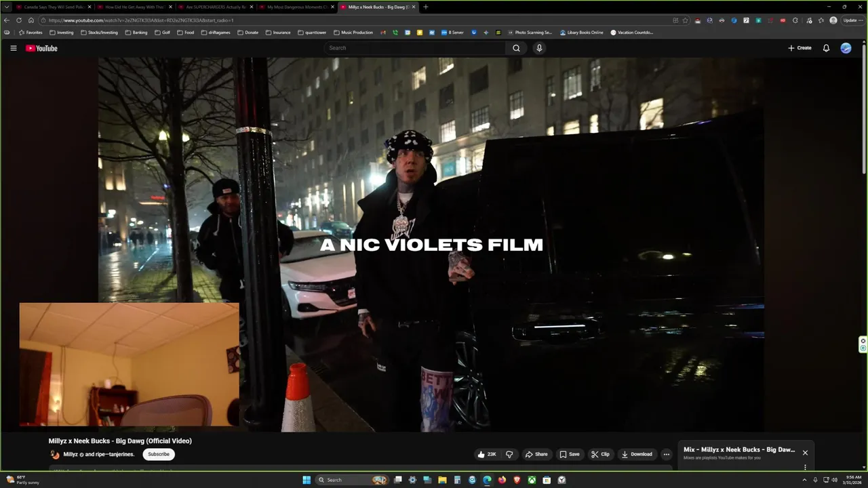Screen dimensions: 868x488
Task: Clip the video
Action: point(600,454)
